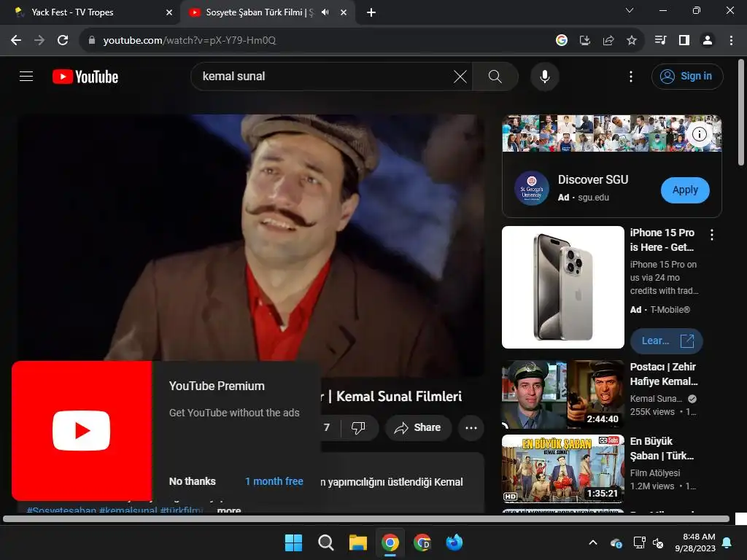This screenshot has width=747, height=560.
Task: Open options menu for iPhone 15 Pro ad
Action: [712, 234]
